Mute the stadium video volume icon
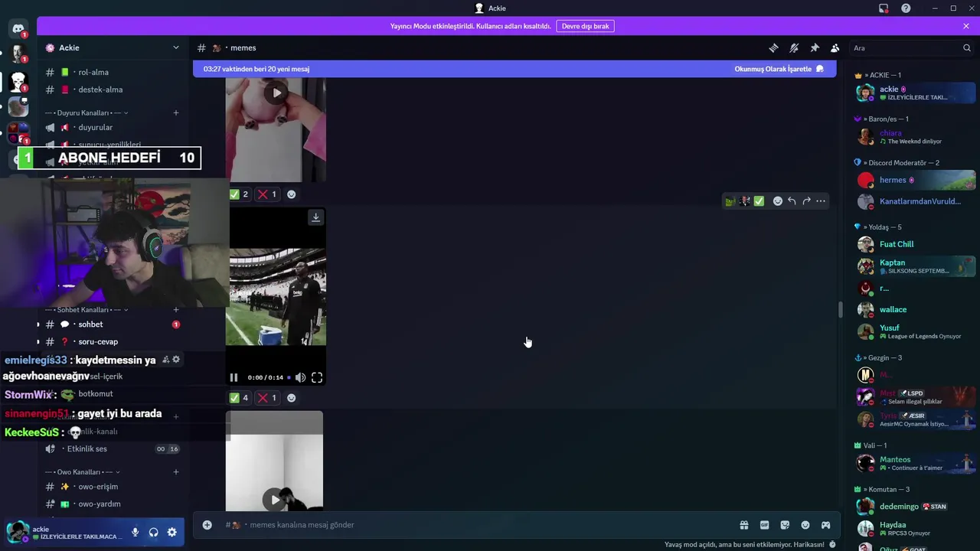 point(300,377)
